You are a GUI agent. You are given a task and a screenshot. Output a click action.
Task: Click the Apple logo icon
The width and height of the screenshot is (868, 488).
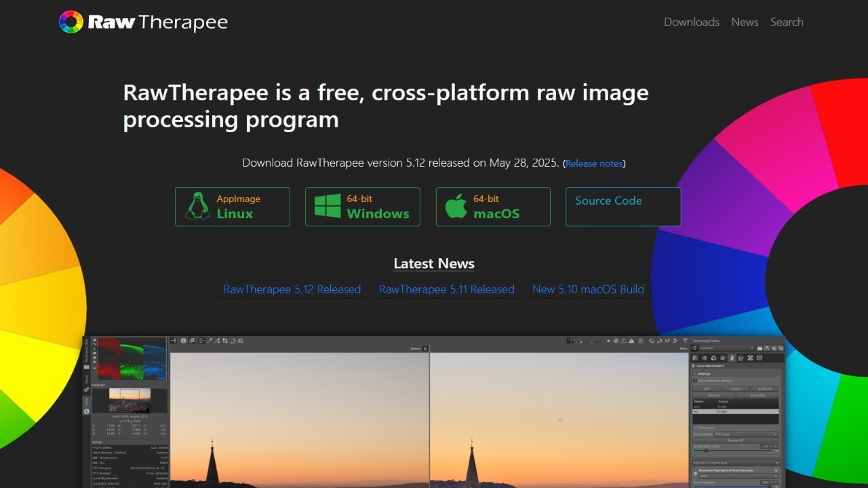pyautogui.click(x=456, y=206)
